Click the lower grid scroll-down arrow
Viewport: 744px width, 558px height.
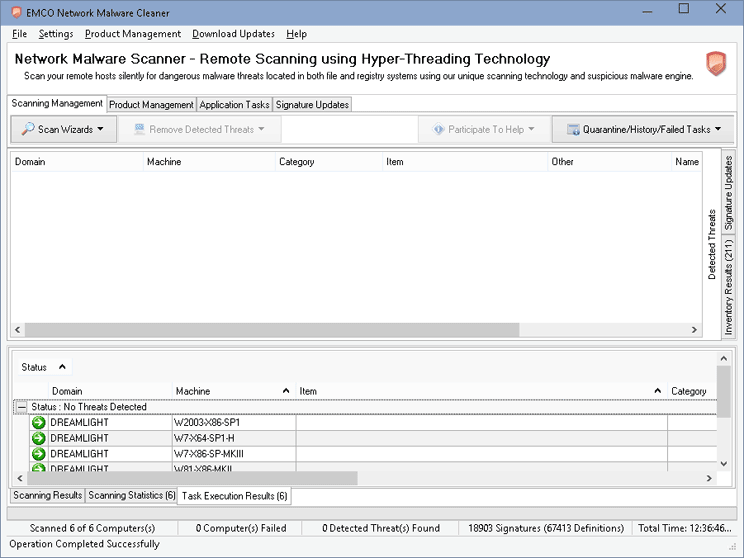point(724,464)
